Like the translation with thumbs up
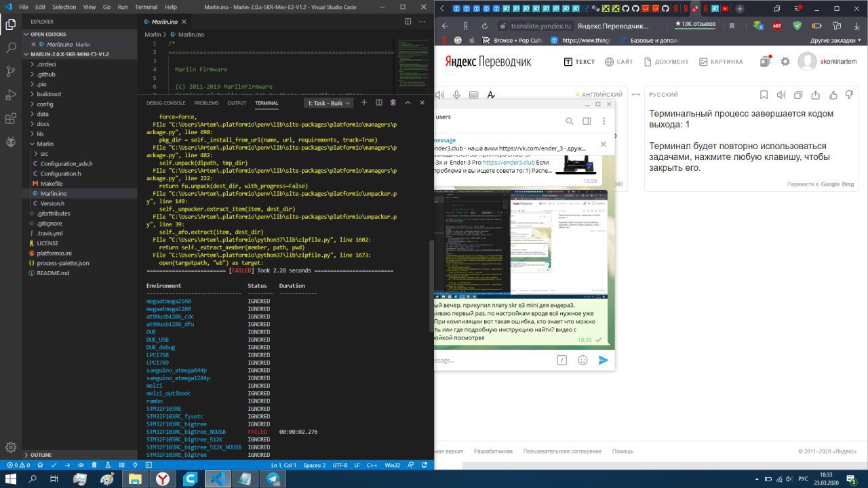 pos(832,95)
